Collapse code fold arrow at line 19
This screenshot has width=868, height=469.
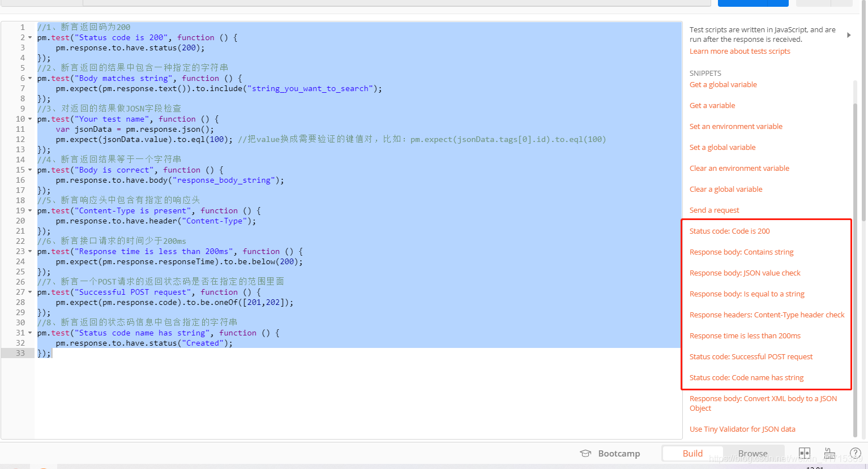30,210
